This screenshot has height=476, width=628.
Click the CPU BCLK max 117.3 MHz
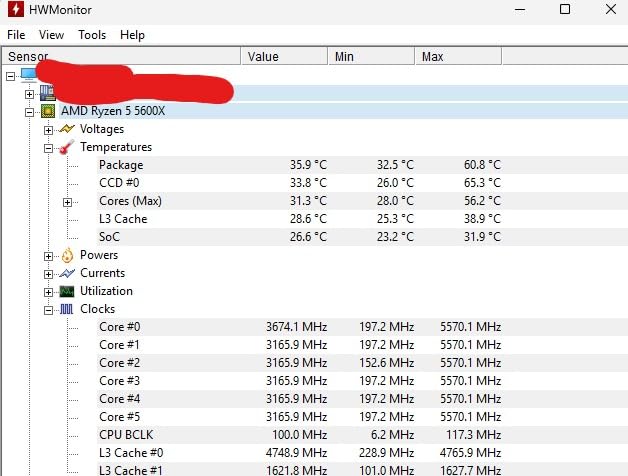click(x=473, y=435)
